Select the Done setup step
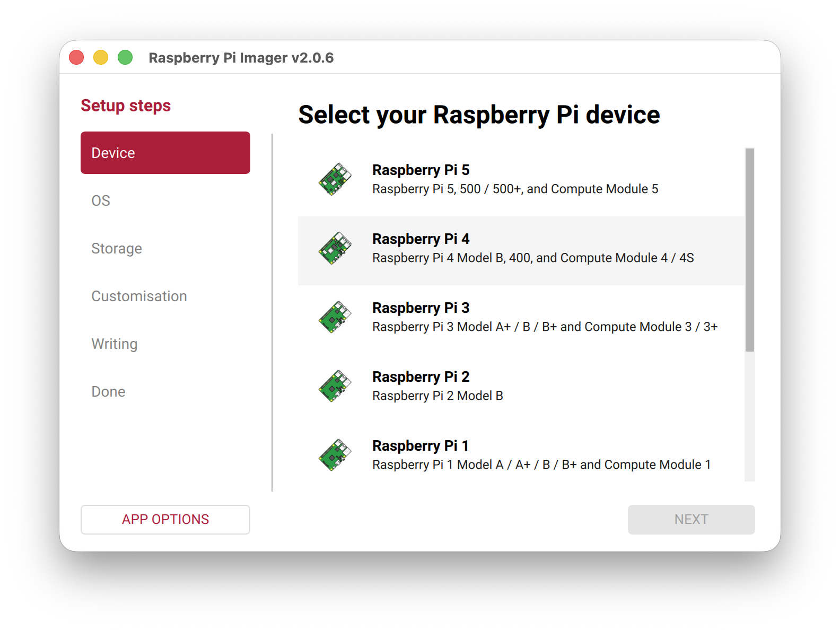The image size is (840, 630). click(x=108, y=391)
